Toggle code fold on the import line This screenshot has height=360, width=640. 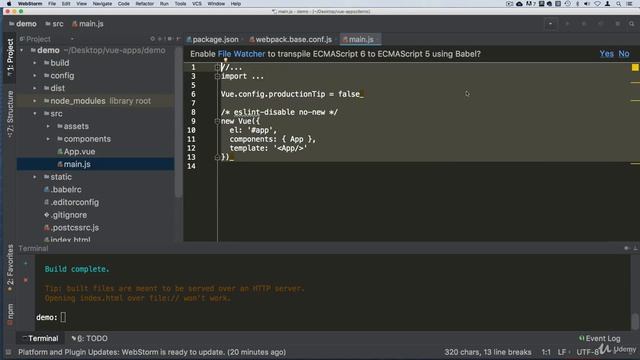[217, 76]
